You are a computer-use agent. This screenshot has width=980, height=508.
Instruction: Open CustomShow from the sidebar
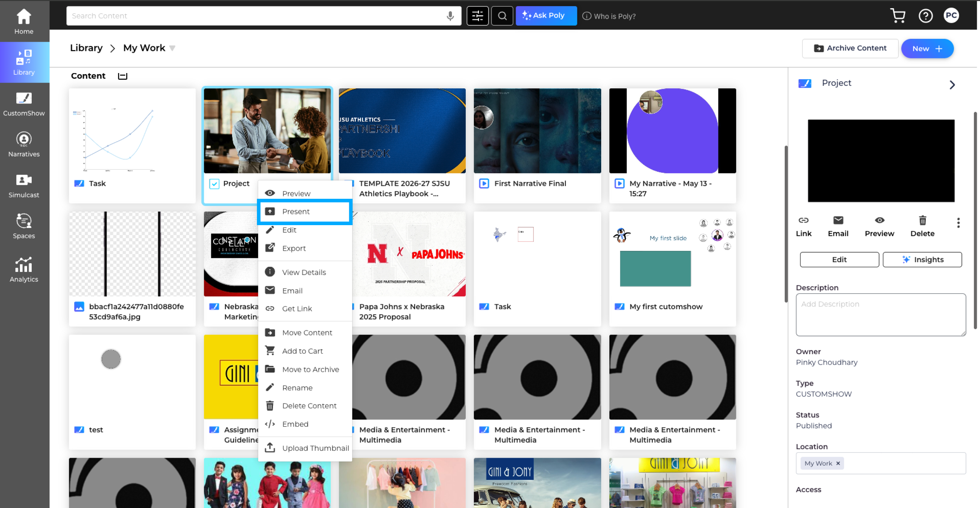[24, 103]
